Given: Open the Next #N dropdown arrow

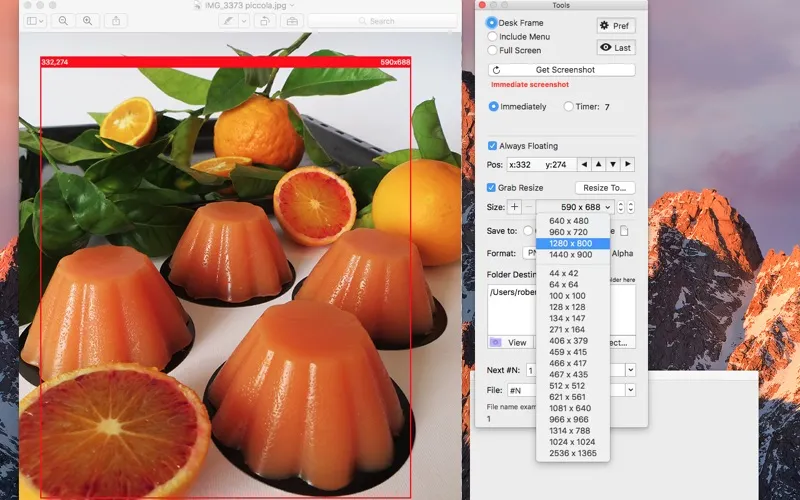Looking at the screenshot, I should pos(631,370).
